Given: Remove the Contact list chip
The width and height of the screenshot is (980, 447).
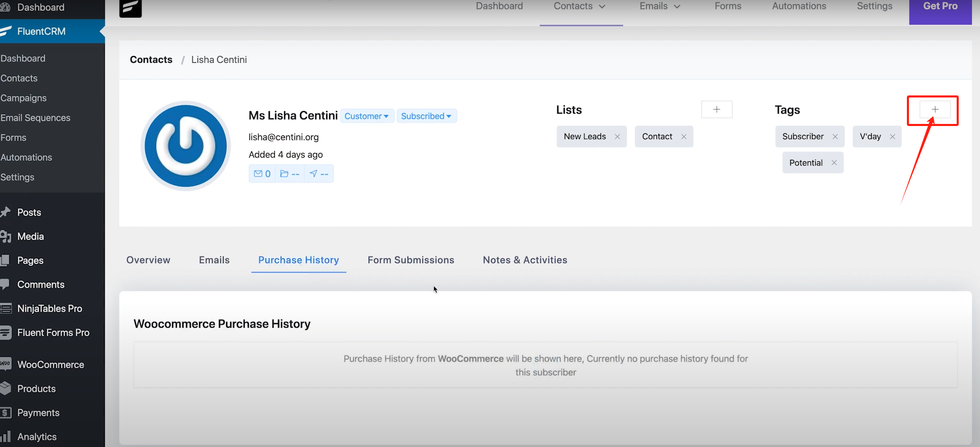Looking at the screenshot, I should coord(683,136).
